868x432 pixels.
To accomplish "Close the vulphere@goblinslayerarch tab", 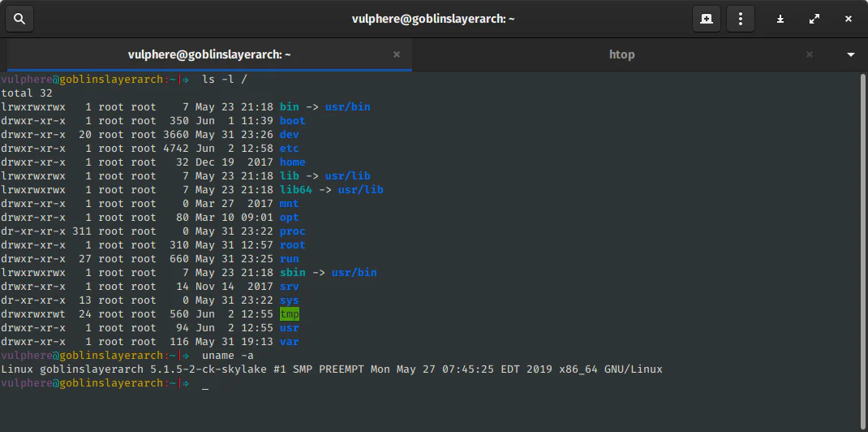I will click(x=397, y=54).
